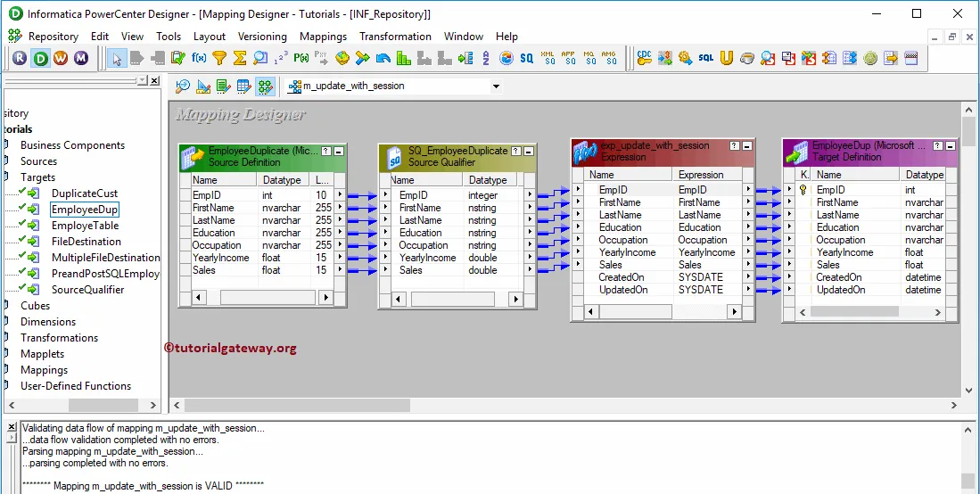Open the Tools menu
The image size is (980, 494).
point(169,37)
